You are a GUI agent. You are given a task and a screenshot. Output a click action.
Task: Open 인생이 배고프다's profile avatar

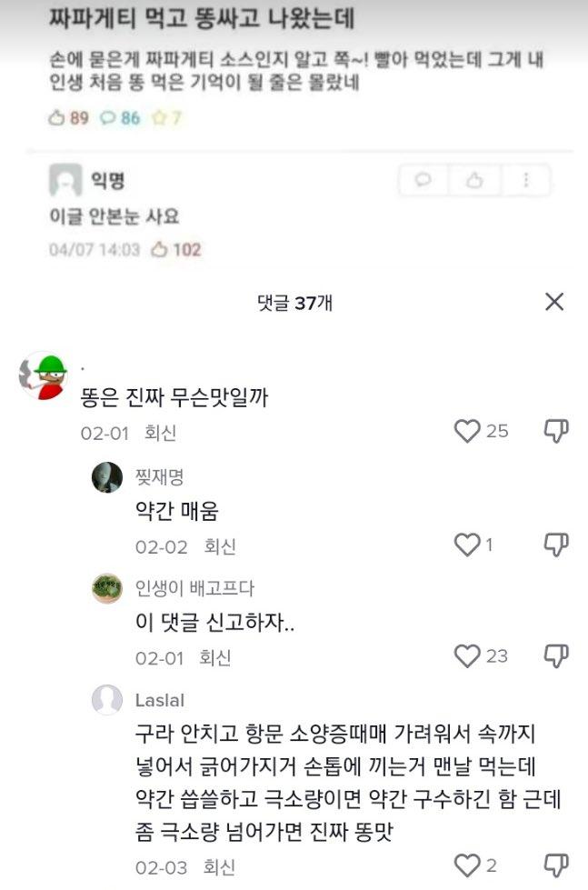coord(107,588)
